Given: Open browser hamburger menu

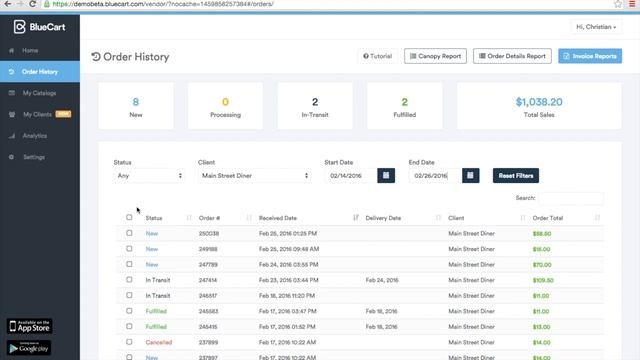Looking at the screenshot, I should [x=632, y=4].
